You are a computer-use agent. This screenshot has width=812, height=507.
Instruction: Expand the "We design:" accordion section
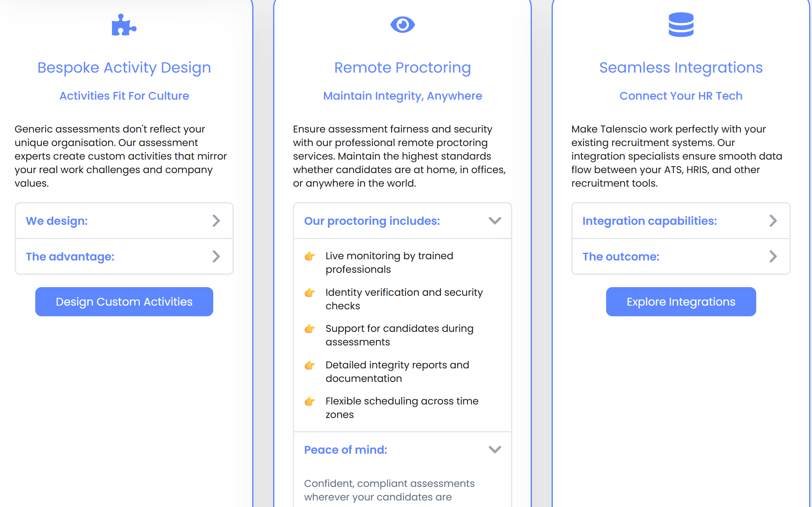(124, 221)
